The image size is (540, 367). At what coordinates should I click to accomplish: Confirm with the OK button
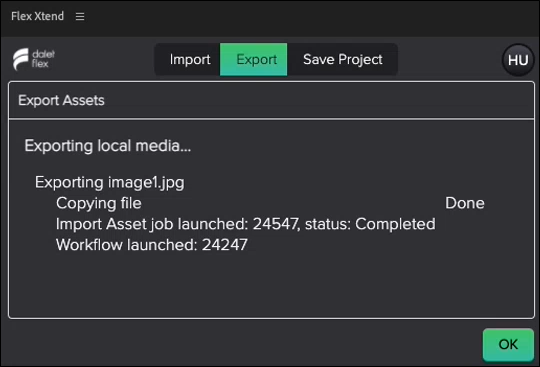click(508, 344)
